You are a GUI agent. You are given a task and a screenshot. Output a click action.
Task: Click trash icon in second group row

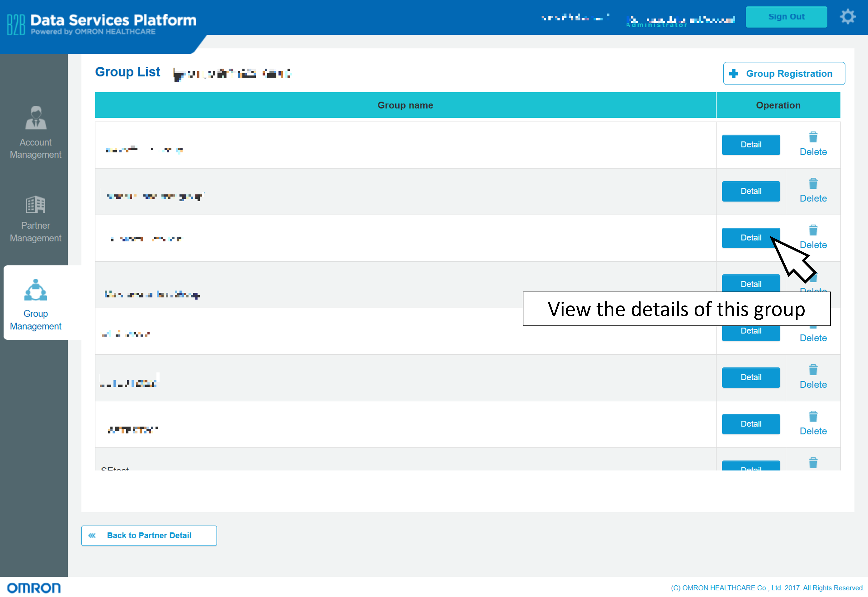813,184
